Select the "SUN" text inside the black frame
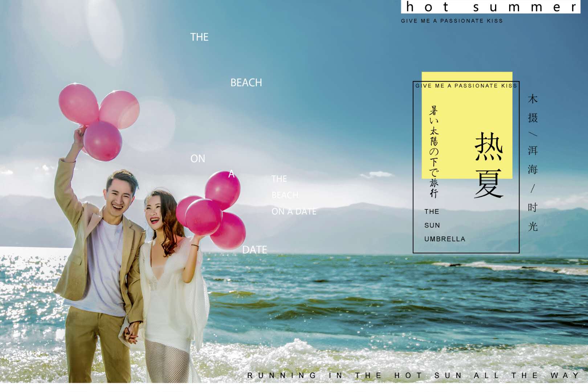Image resolution: width=588 pixels, height=392 pixels. [432, 225]
